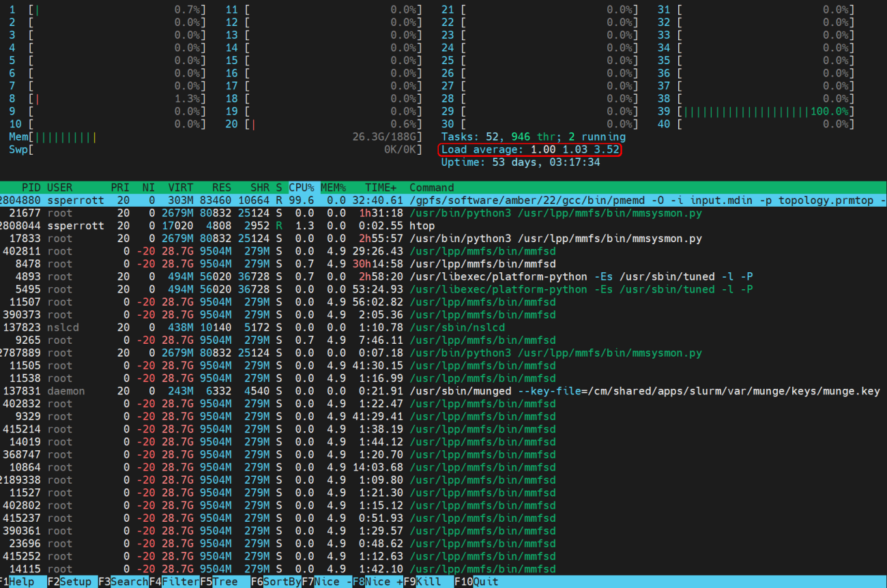The image size is (887, 588).
Task: Select mmfsd process with PID 415237
Action: 443,518
